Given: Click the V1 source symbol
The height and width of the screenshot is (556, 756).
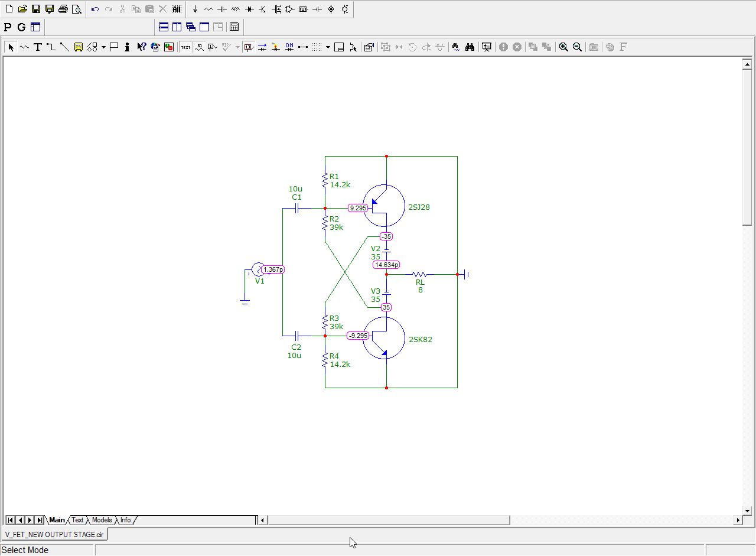Looking at the screenshot, I should [258, 269].
